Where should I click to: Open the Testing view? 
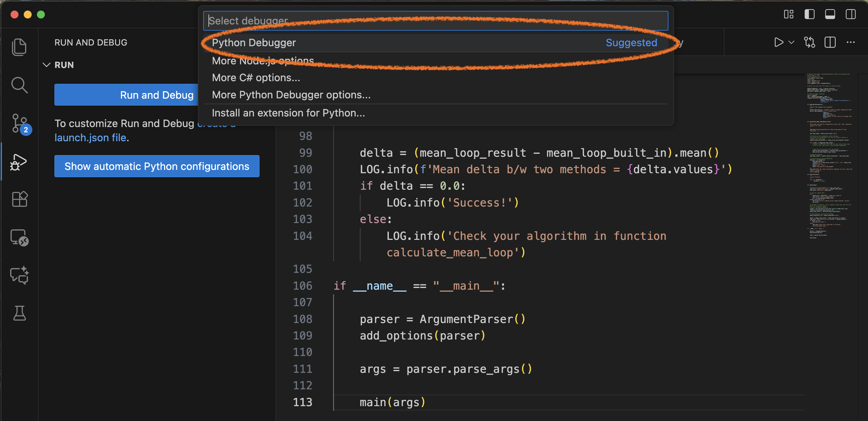(x=19, y=313)
